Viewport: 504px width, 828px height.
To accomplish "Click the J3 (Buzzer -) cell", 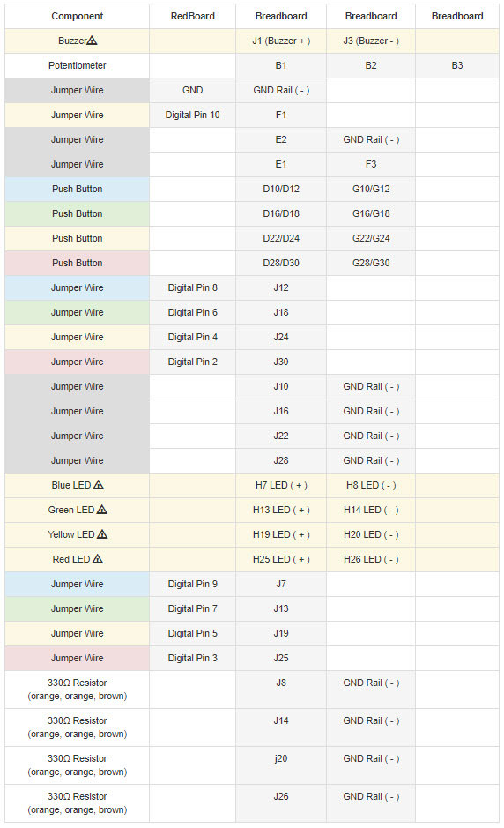I will (371, 41).
